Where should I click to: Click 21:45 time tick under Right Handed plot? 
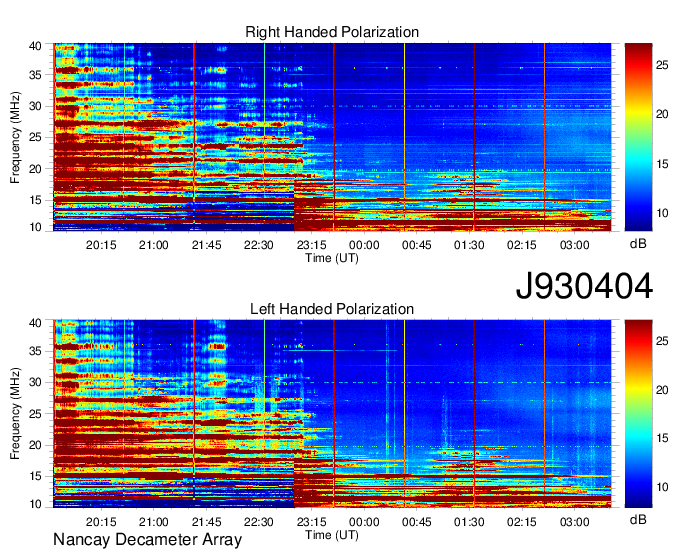206,245
